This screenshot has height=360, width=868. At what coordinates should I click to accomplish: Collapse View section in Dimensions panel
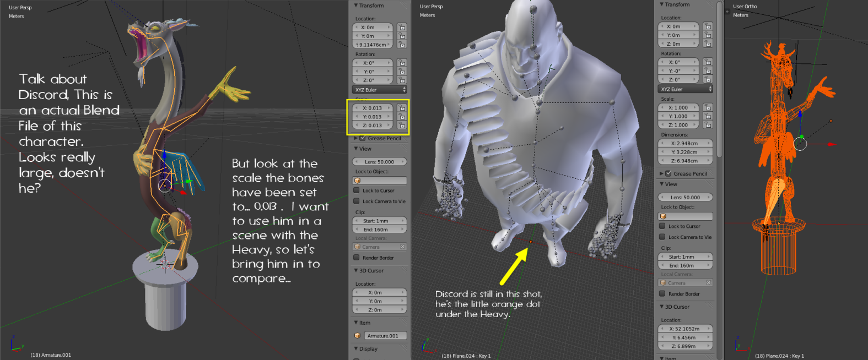[x=662, y=184]
